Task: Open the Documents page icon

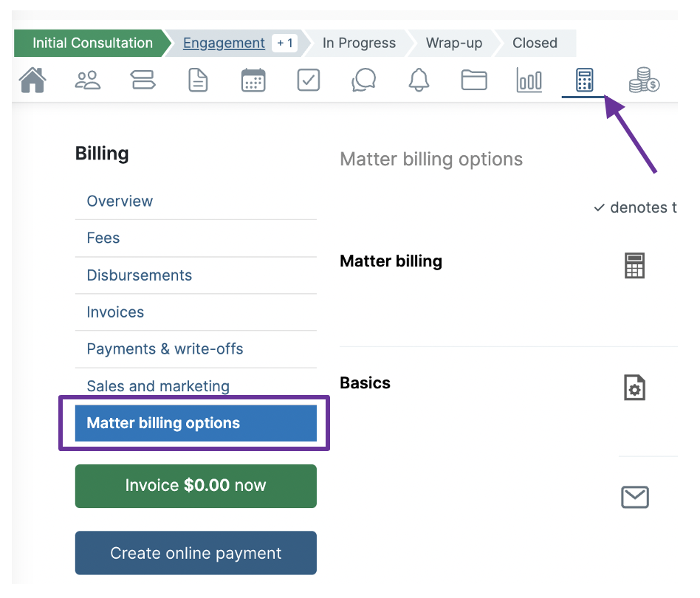Action: tap(198, 80)
